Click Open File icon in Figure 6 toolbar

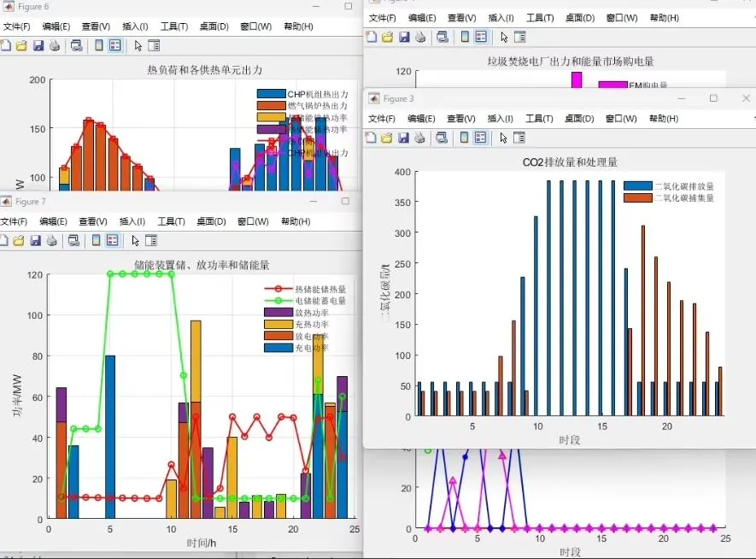pyautogui.click(x=21, y=46)
